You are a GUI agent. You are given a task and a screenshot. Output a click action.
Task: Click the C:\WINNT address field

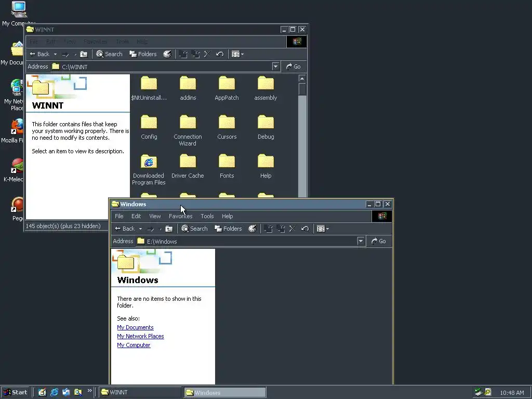(x=165, y=66)
